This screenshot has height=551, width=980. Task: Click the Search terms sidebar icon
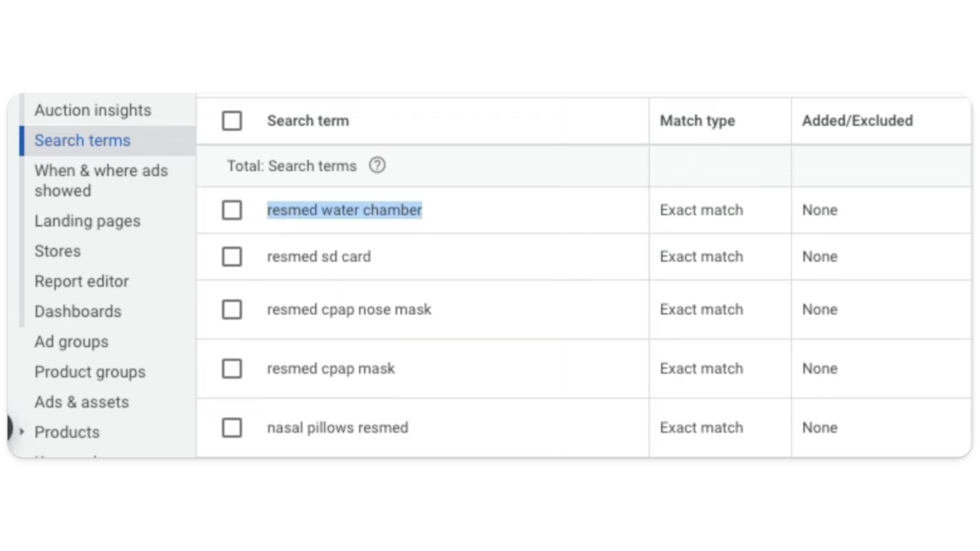click(x=82, y=140)
